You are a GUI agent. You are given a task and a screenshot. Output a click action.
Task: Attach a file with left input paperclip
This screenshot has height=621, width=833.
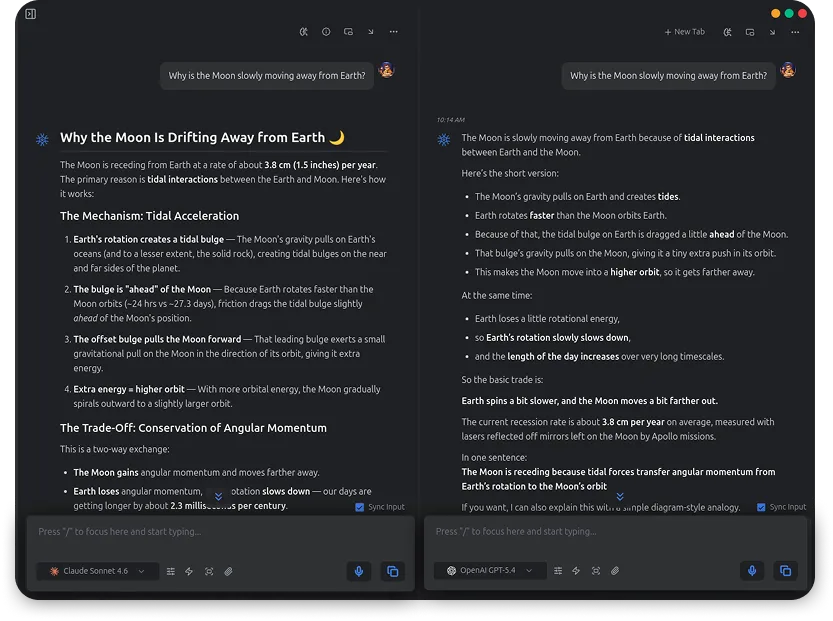pyautogui.click(x=228, y=572)
